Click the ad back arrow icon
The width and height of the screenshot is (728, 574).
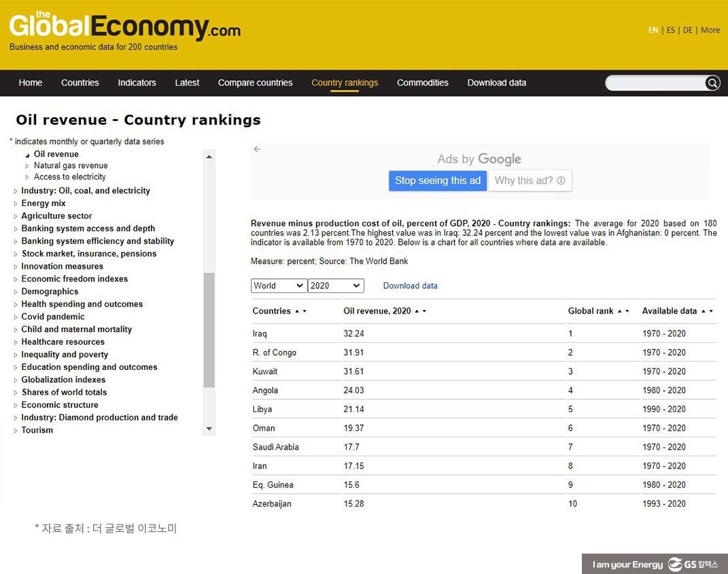click(257, 149)
